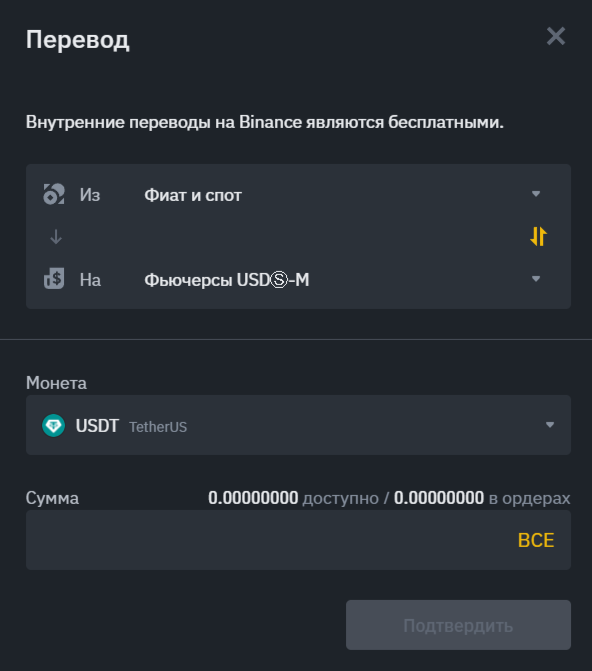
Task: Click the USDT coin name text
Action: pos(97,426)
